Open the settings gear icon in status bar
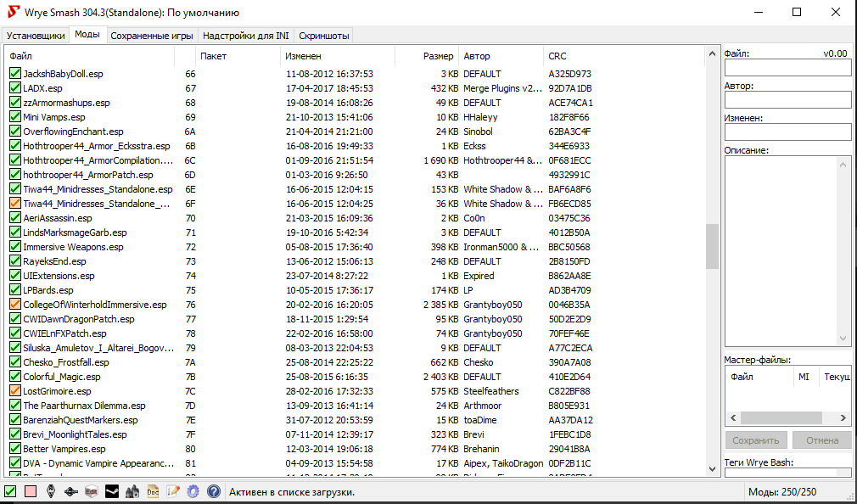857x504 pixels. coord(193,491)
